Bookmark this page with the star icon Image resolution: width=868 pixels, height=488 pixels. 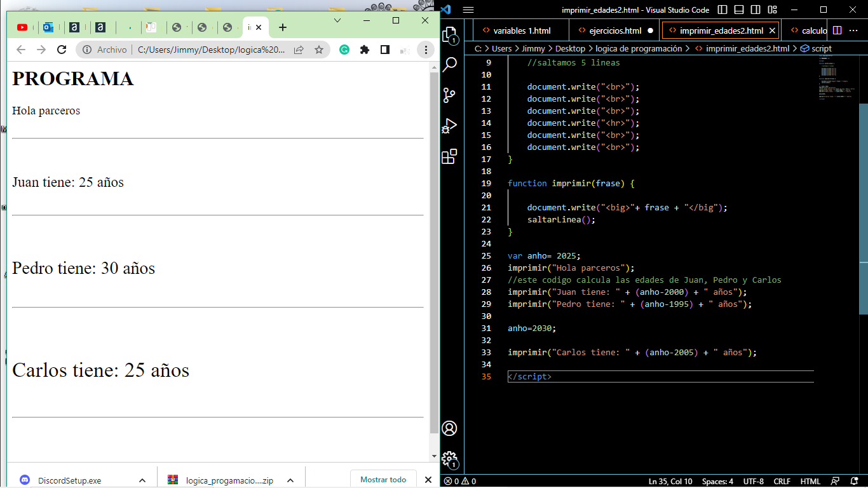pos(319,50)
